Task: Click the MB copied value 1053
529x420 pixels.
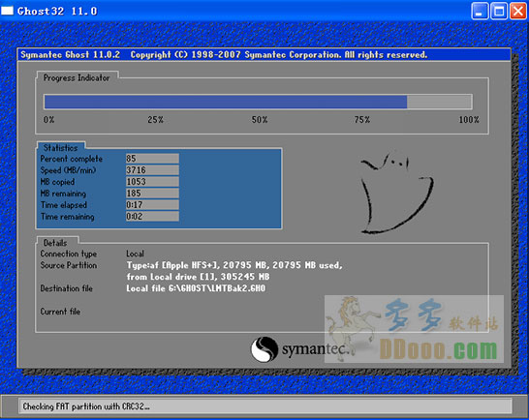Action: click(152, 182)
